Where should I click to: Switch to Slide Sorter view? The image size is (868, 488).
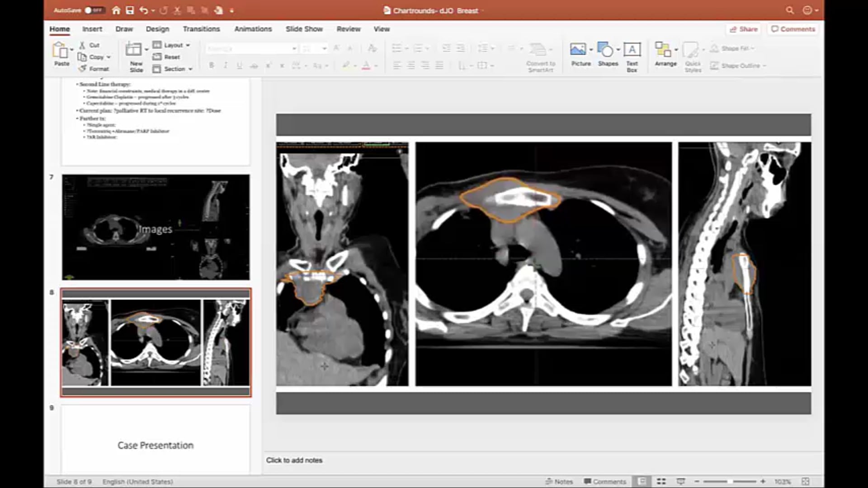(x=661, y=481)
